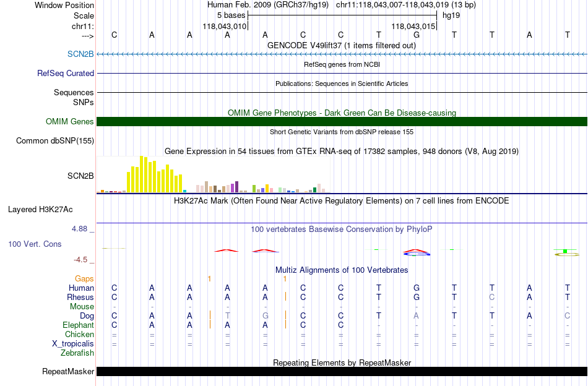Screen dimensions: 588x386
Task: Select the Window Position label
Action: coord(64,5)
